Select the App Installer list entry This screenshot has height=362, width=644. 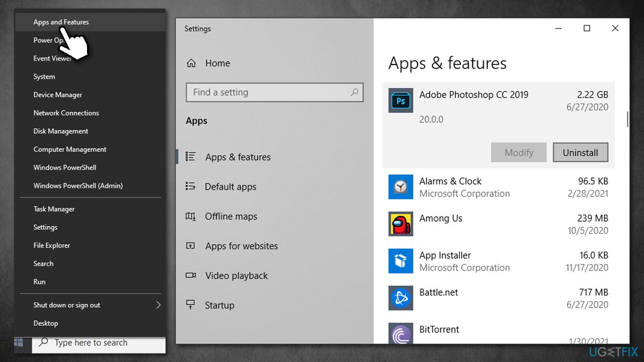point(499,261)
